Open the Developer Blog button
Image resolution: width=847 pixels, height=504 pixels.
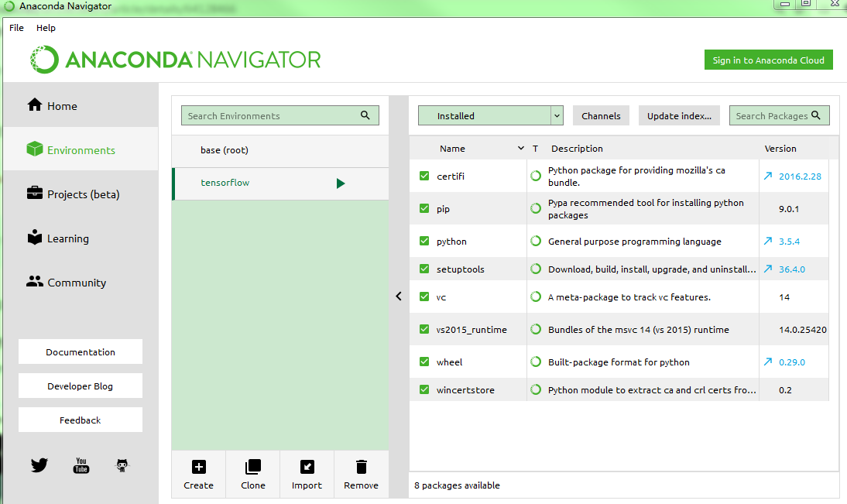tap(81, 386)
